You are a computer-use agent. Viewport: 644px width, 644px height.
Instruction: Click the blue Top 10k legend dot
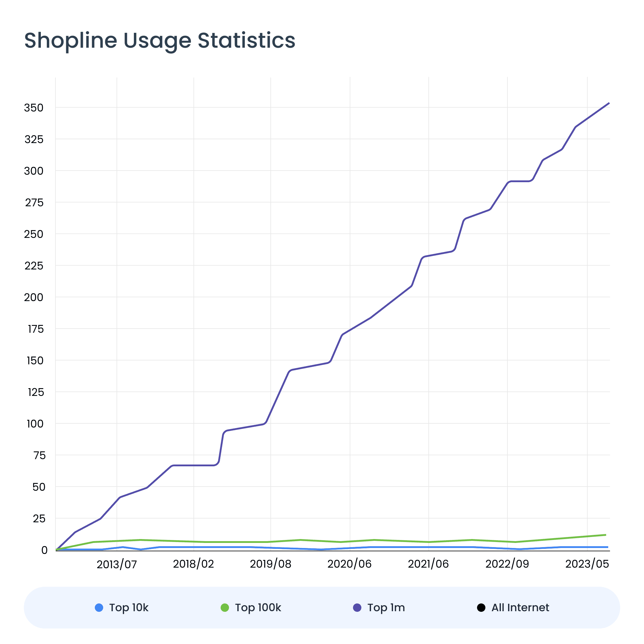pos(99,608)
